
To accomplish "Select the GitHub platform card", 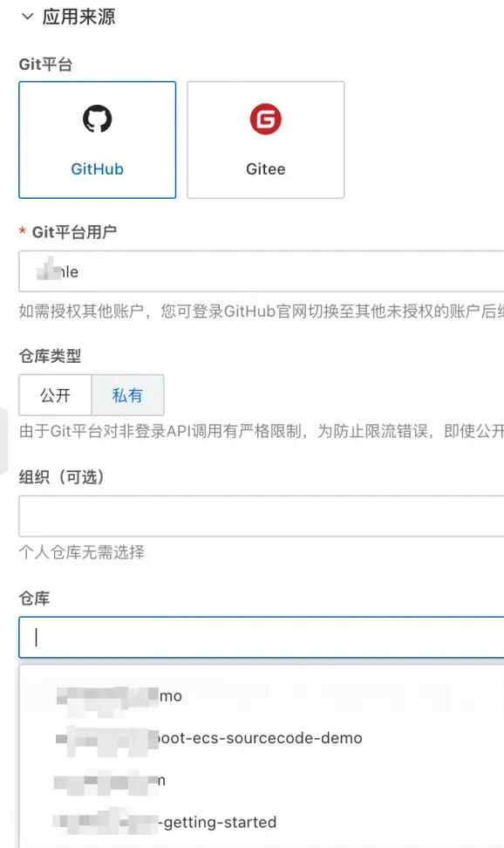I will (98, 140).
